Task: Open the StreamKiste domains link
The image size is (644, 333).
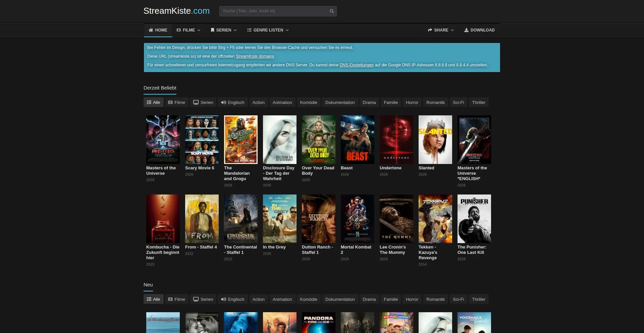Action: pos(255,56)
